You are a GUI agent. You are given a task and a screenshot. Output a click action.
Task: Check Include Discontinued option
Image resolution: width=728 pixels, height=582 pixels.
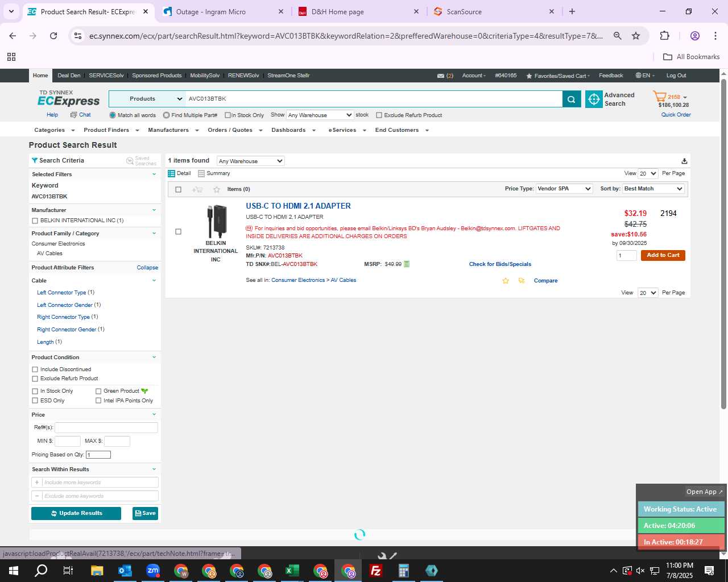(35, 369)
